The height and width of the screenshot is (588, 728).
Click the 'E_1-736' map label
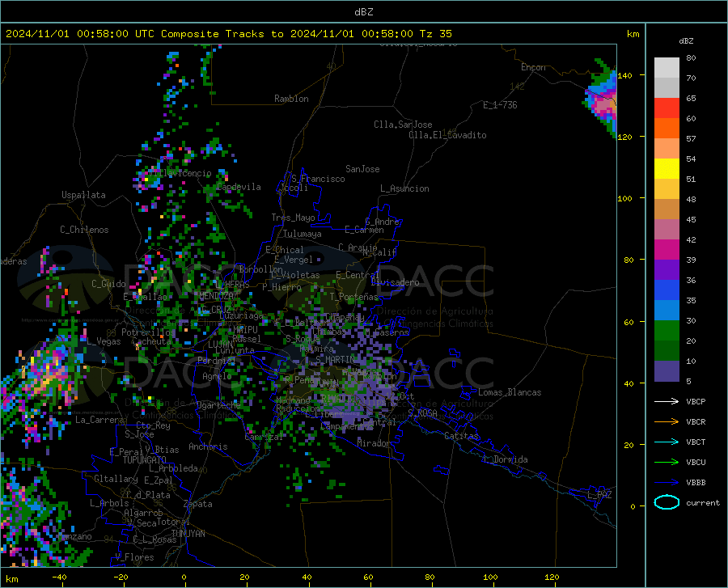pos(500,105)
